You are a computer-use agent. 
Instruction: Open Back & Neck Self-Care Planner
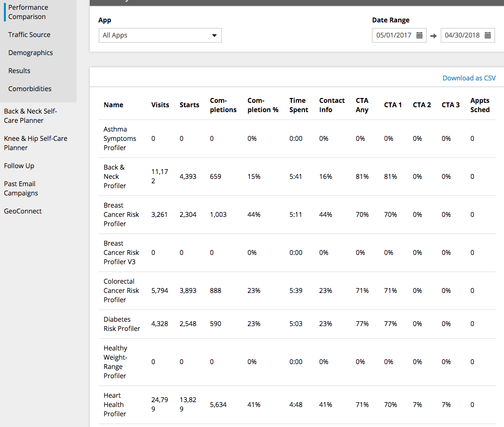(30, 116)
